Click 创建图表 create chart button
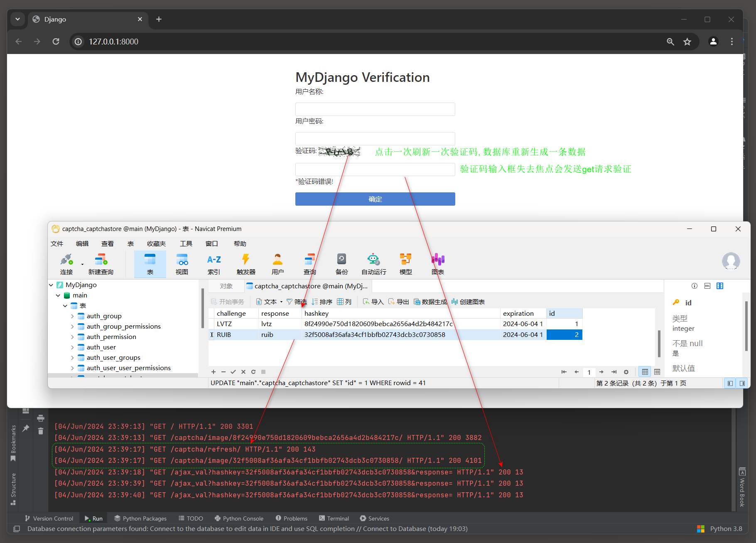756x543 pixels. tap(468, 302)
